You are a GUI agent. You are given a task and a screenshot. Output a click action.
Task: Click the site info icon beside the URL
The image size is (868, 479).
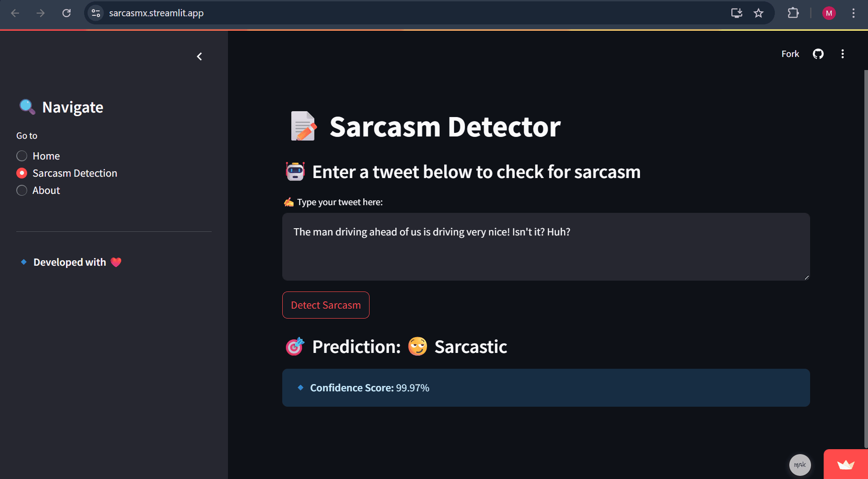coord(95,13)
